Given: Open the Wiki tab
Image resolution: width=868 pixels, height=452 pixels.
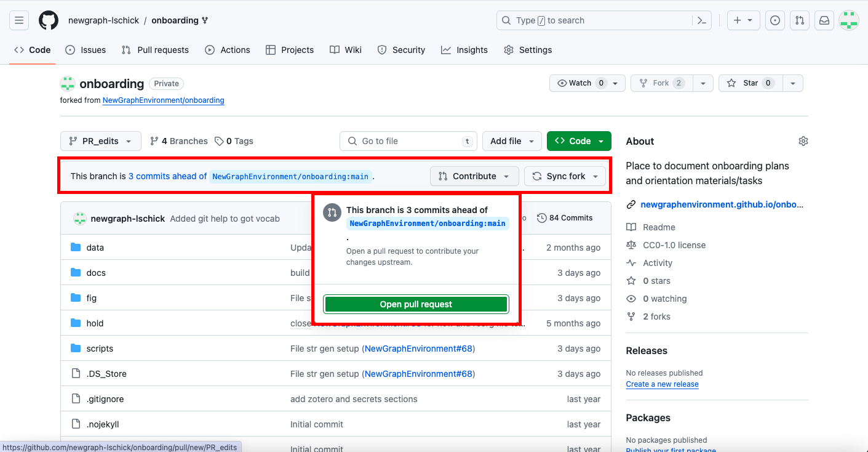Looking at the screenshot, I should click(x=346, y=50).
